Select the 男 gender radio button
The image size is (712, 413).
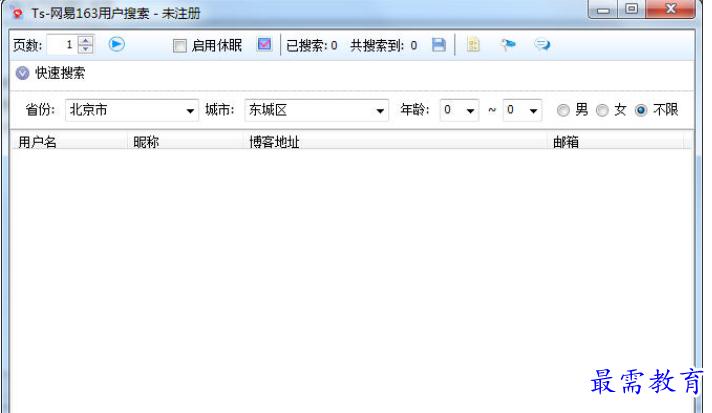click(x=563, y=110)
